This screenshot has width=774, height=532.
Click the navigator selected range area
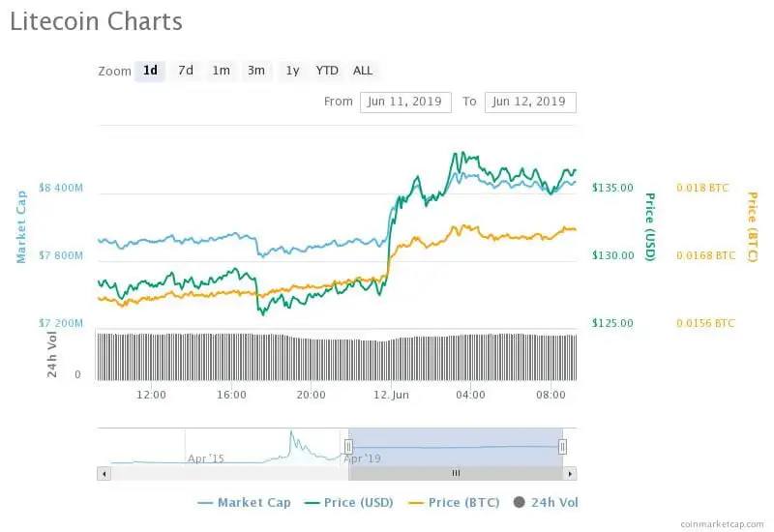point(455,446)
